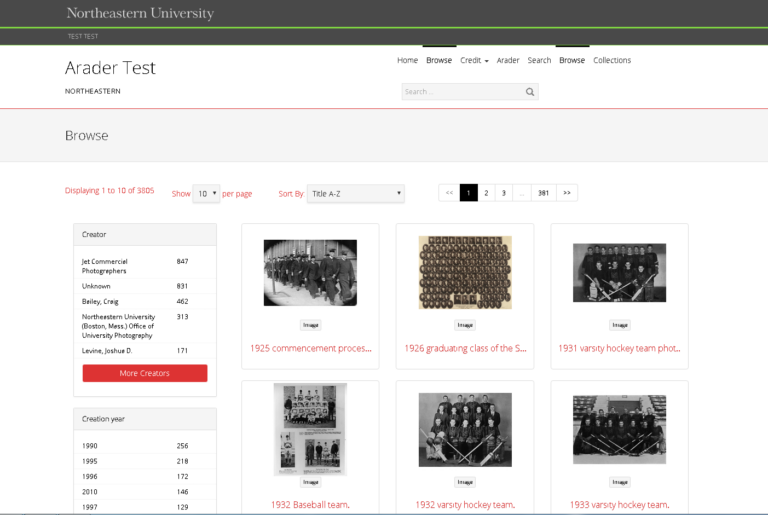Open the 1926 graduating class photo thumbnail
This screenshot has height=515, width=768.
[x=464, y=272]
